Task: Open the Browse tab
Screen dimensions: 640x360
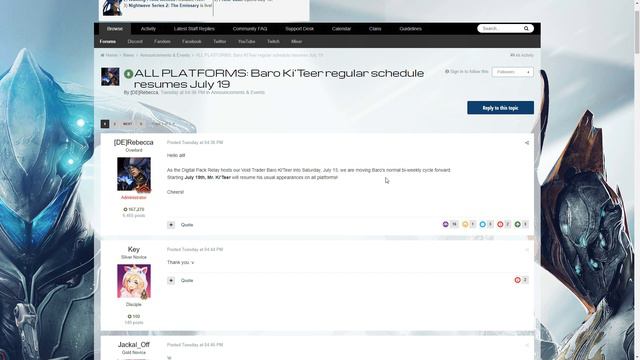Action: [x=115, y=29]
